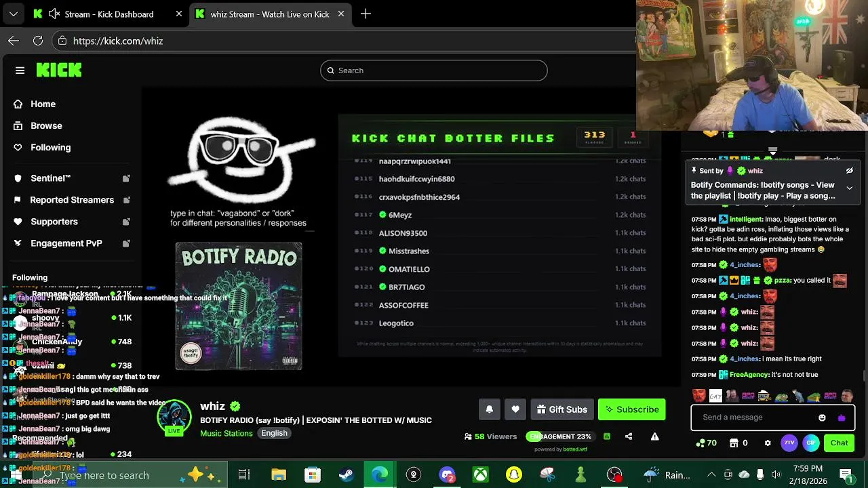Click the address bar URL kick.com/whiz
Image resolution: width=868 pixels, height=488 pixels.
coord(118,41)
